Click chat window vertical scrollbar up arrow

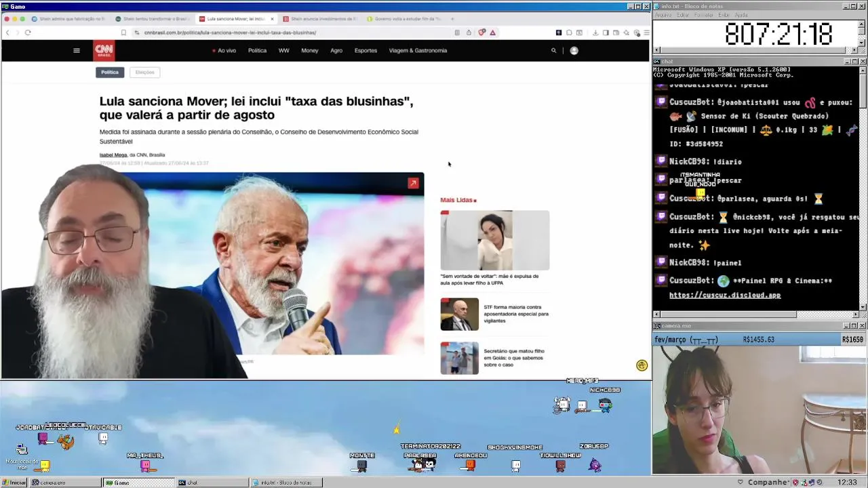(863, 70)
